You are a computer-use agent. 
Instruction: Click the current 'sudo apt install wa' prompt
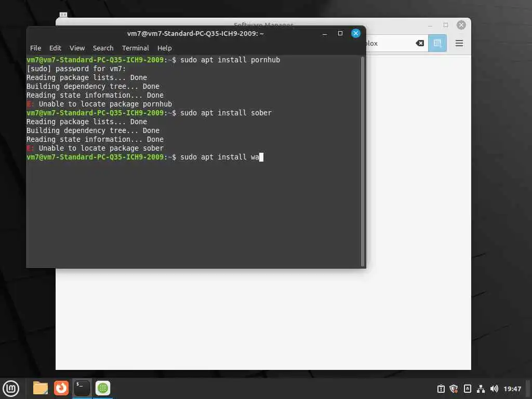click(x=145, y=157)
